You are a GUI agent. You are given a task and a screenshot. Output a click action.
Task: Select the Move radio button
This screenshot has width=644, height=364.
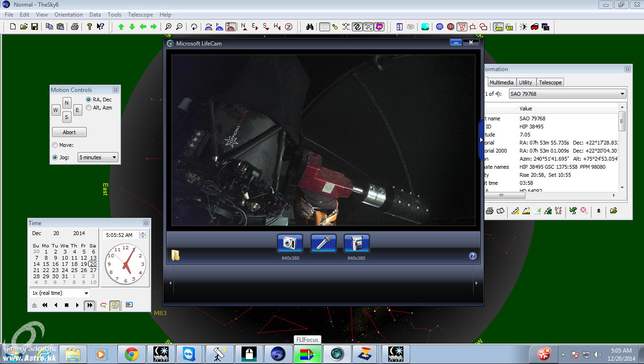(55, 145)
